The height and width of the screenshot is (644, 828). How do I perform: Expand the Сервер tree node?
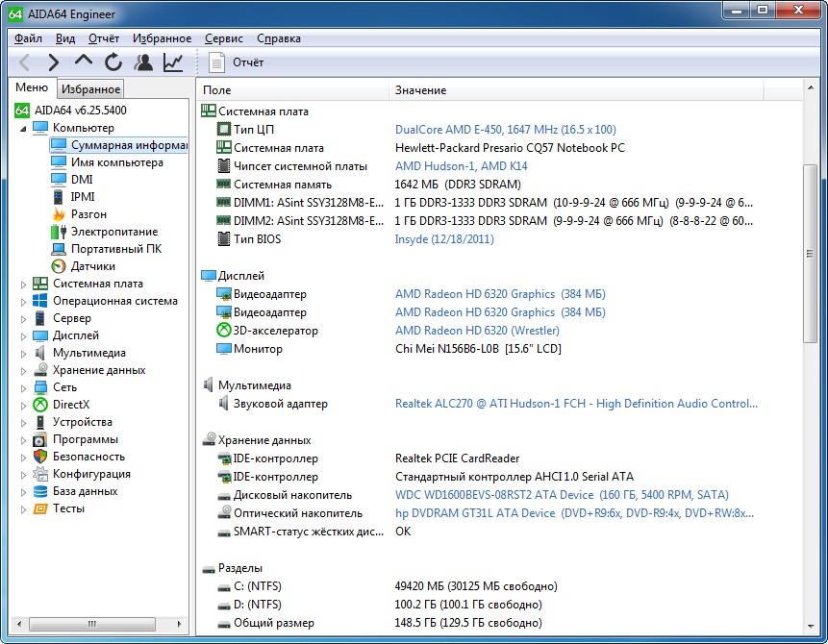(23, 319)
